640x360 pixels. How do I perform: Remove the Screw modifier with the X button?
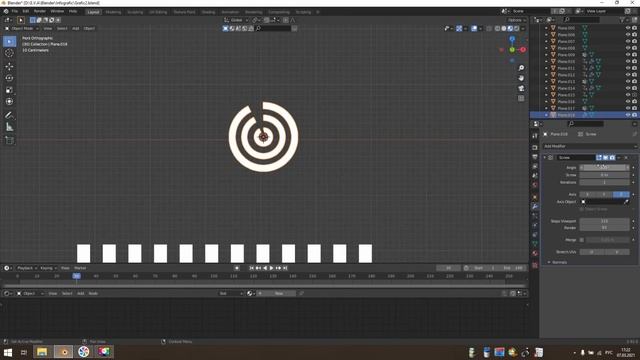626,158
